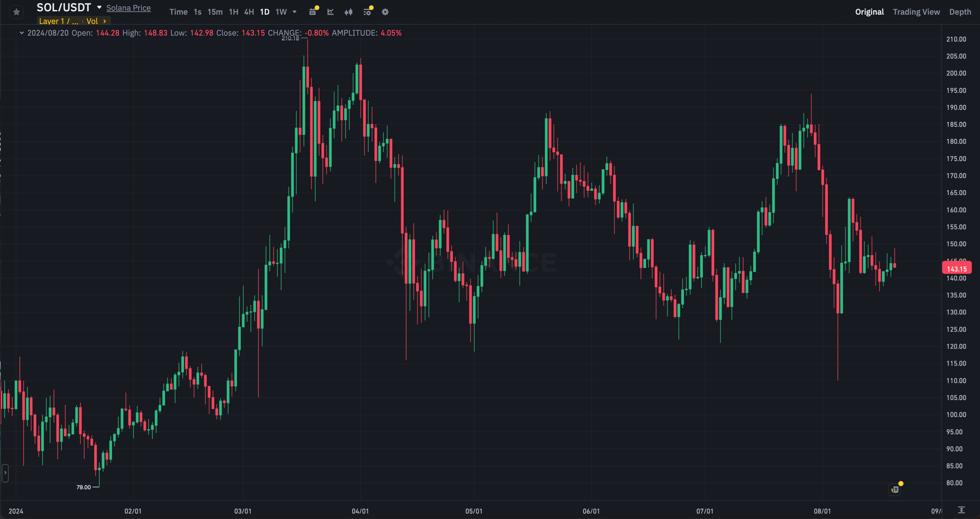This screenshot has width=980, height=519.
Task: Click the auto-fit price scale icon
Action: [961, 510]
